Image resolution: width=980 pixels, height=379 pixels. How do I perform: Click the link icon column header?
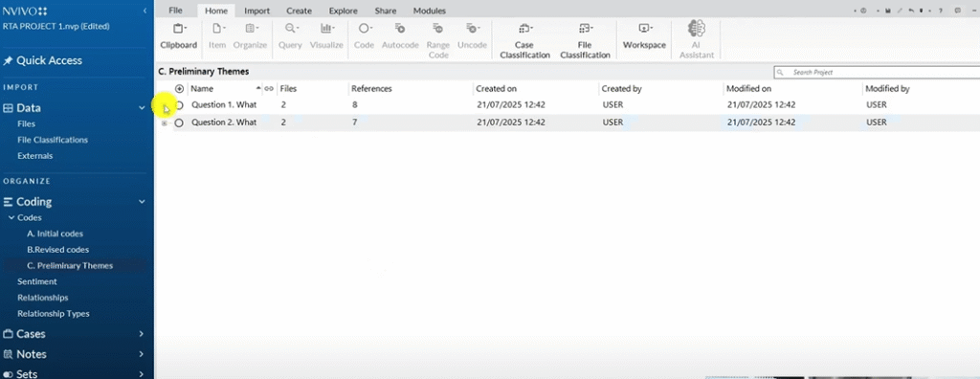click(269, 89)
